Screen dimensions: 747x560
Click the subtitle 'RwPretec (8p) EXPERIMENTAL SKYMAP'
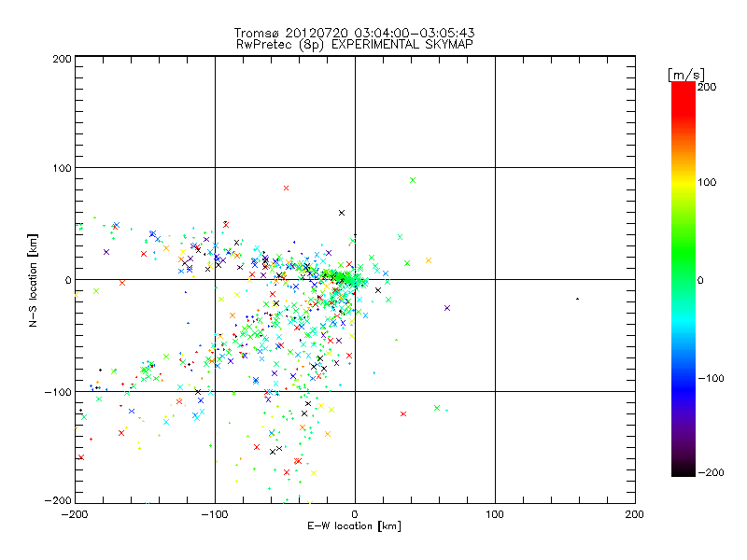(x=355, y=45)
